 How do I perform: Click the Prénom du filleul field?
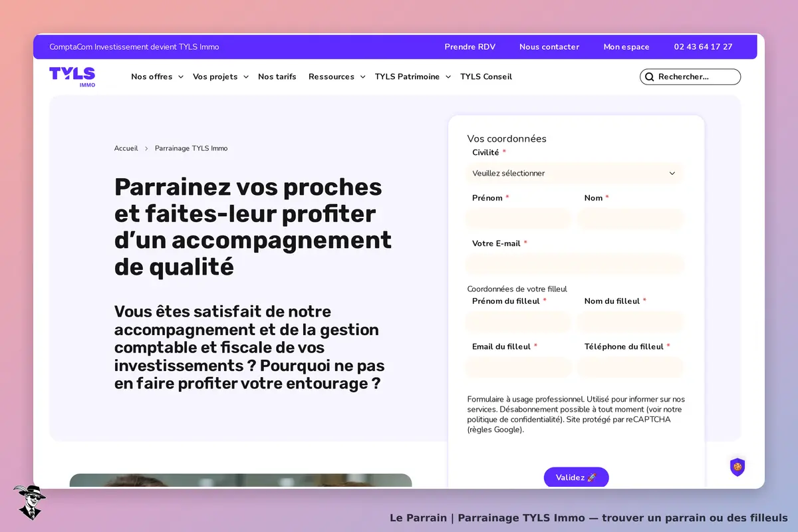(518, 322)
